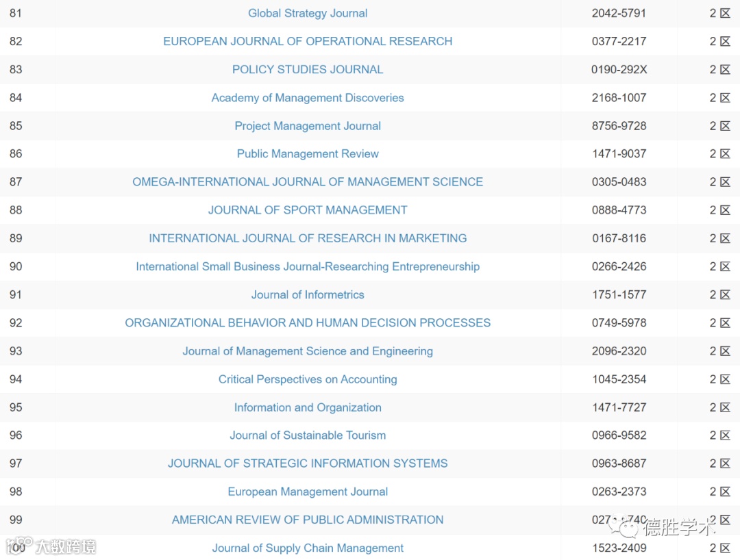The width and height of the screenshot is (740, 560).
Task: Select ISSN 1045-2354
Action: pos(619,379)
